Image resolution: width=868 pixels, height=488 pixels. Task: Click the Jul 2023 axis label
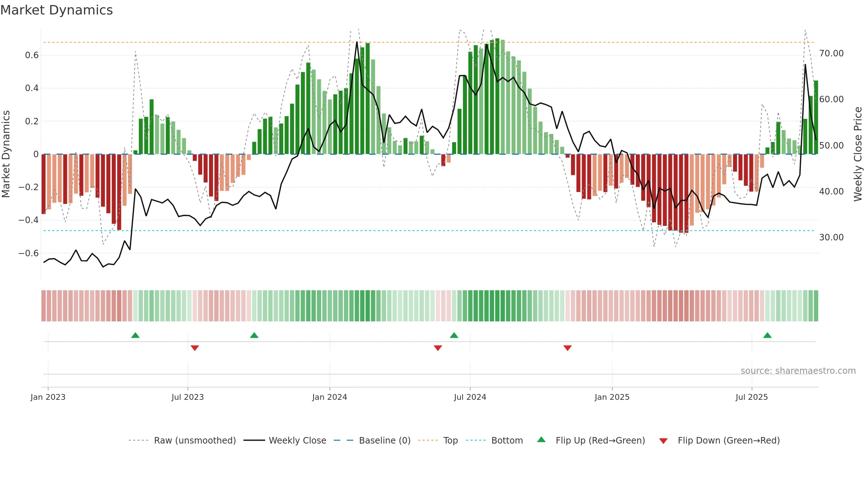coord(188,397)
